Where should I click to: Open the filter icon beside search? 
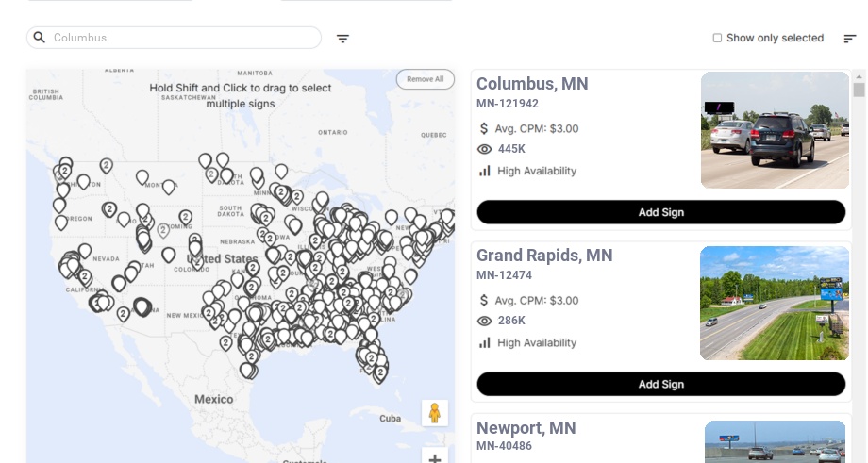tap(343, 39)
